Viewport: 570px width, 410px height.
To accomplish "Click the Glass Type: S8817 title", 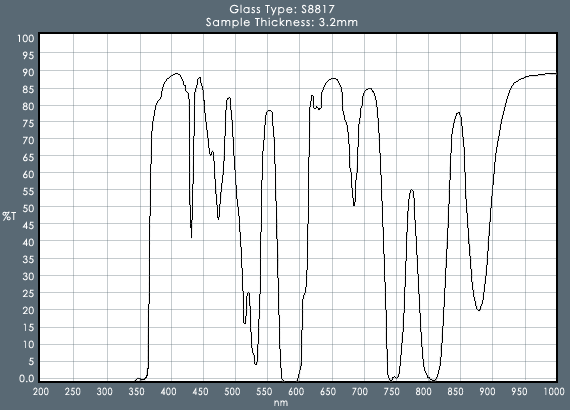I will [282, 9].
